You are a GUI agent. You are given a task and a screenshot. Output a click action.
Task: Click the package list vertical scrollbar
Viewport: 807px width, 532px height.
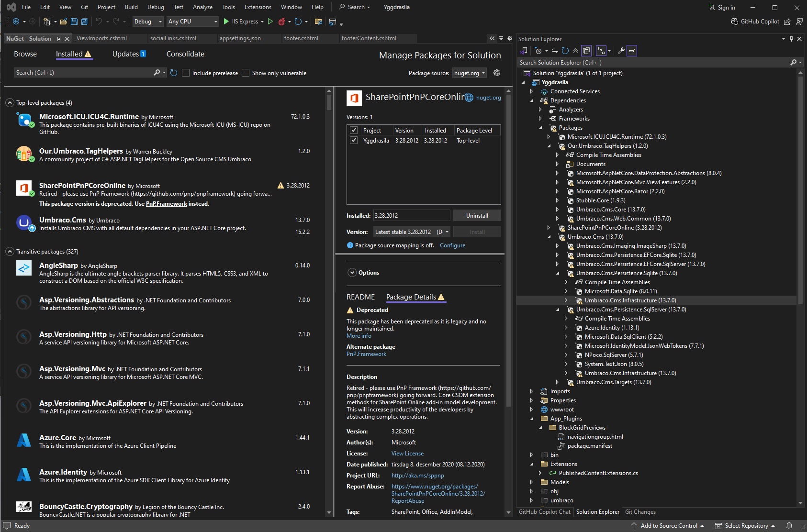(x=329, y=301)
